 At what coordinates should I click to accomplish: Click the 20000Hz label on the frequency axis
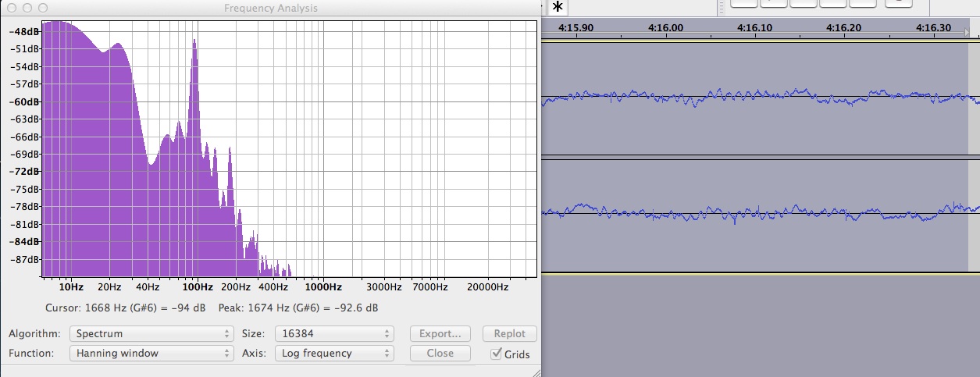point(488,287)
